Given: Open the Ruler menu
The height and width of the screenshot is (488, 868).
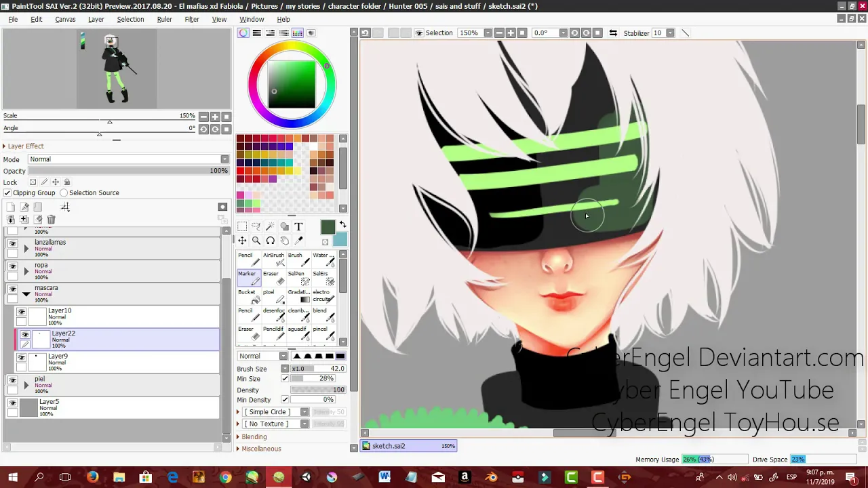Looking at the screenshot, I should (164, 19).
